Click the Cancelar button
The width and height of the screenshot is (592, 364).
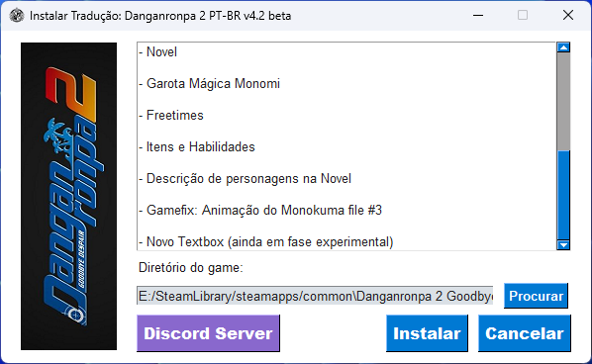(x=525, y=333)
